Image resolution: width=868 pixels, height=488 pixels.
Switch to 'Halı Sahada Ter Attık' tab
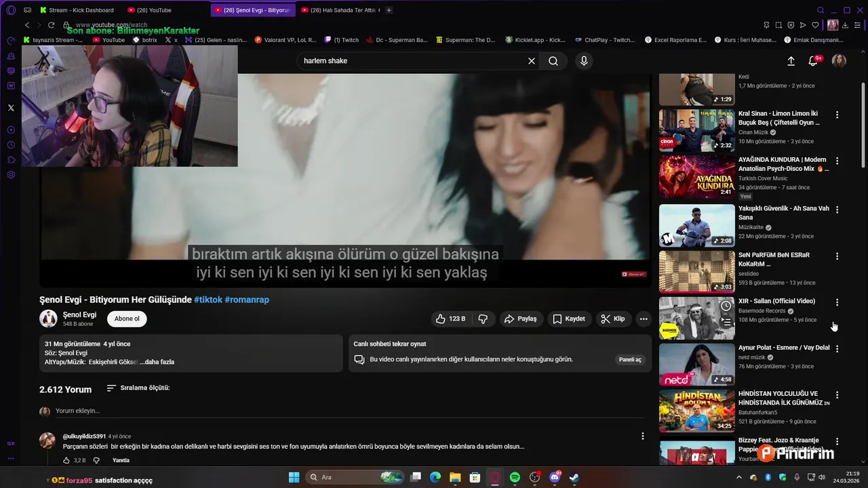pyautogui.click(x=340, y=10)
